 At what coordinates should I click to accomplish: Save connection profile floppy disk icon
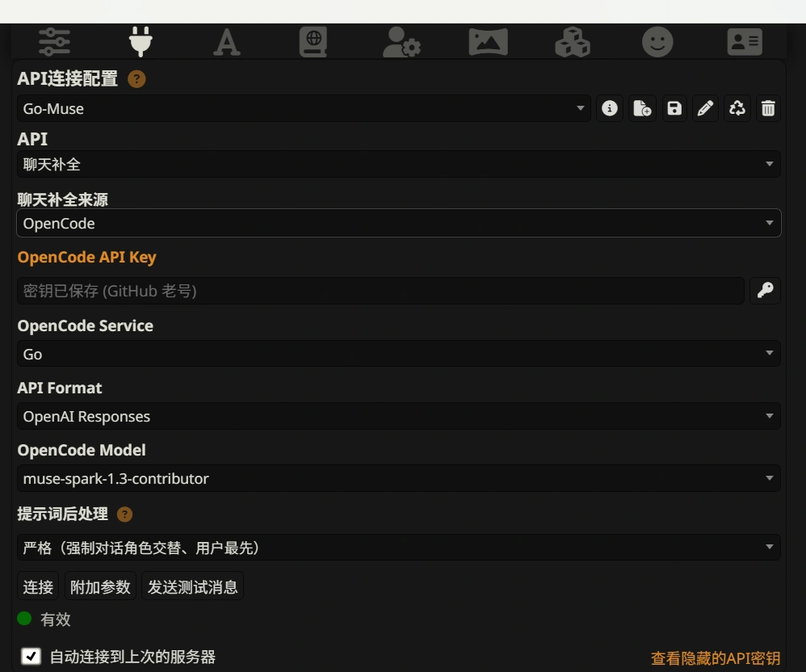[674, 108]
